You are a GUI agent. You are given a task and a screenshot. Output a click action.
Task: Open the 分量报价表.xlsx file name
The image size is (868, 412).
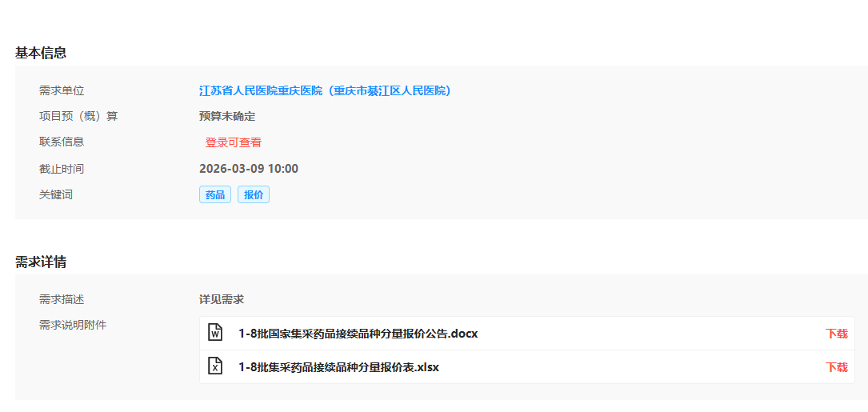pos(338,367)
